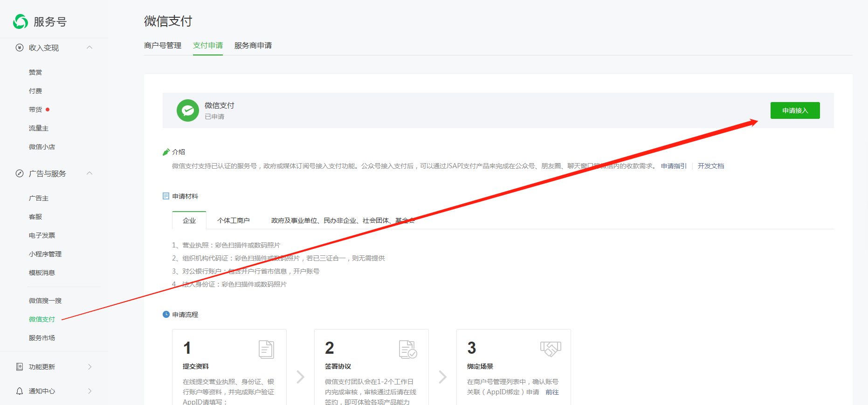Go to 流量主 menu item

point(39,128)
